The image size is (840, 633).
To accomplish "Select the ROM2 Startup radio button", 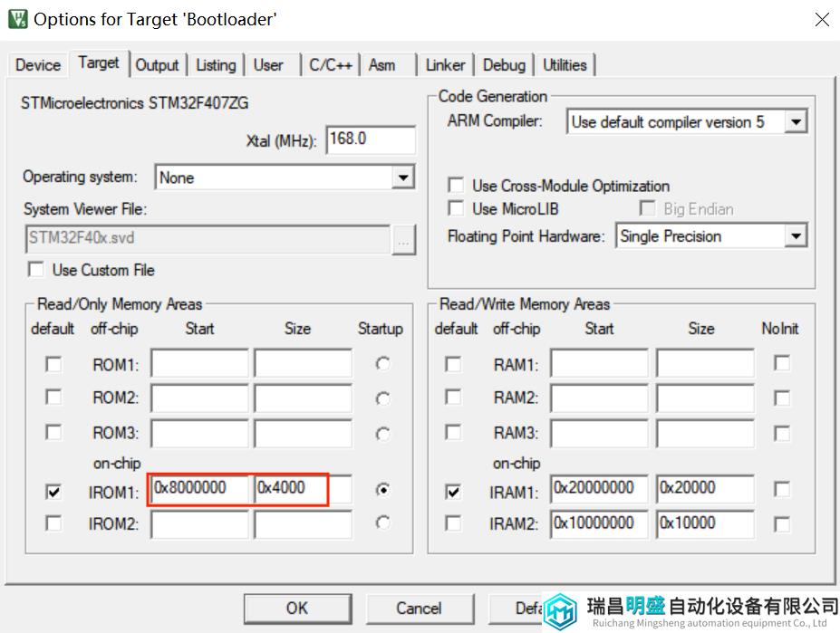I will (x=382, y=398).
